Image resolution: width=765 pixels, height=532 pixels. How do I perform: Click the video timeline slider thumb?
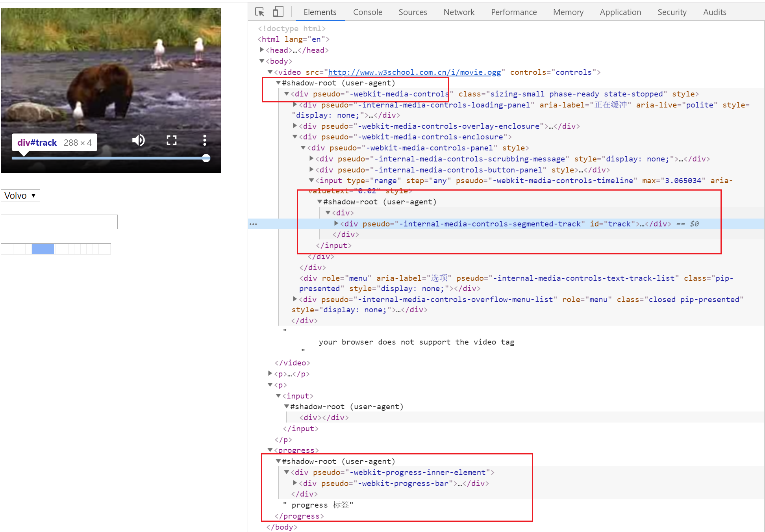point(206,158)
